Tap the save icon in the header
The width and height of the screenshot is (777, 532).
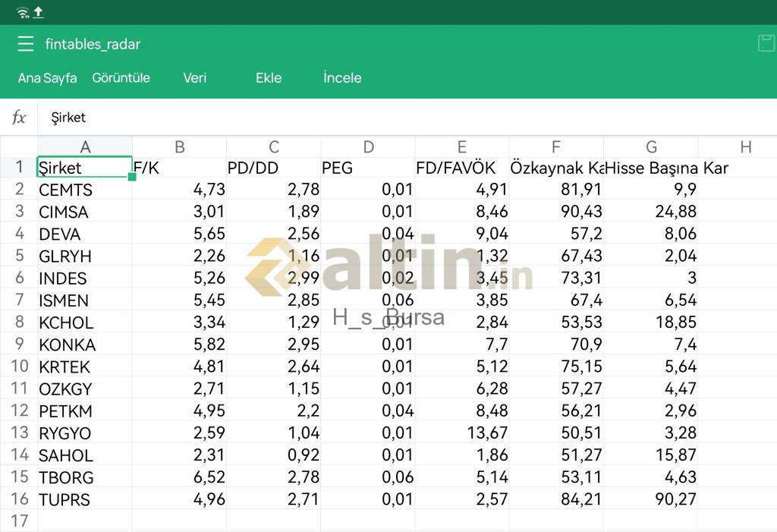pos(766,43)
